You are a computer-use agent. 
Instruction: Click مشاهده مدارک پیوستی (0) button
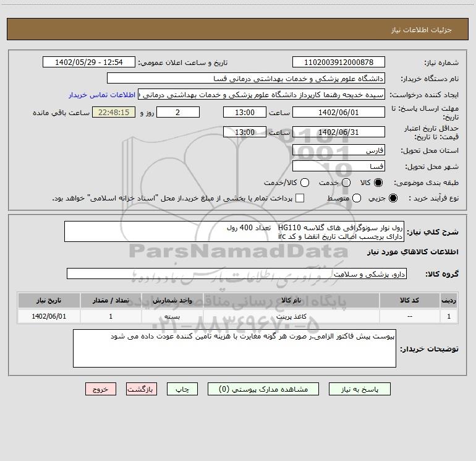pos(263,389)
